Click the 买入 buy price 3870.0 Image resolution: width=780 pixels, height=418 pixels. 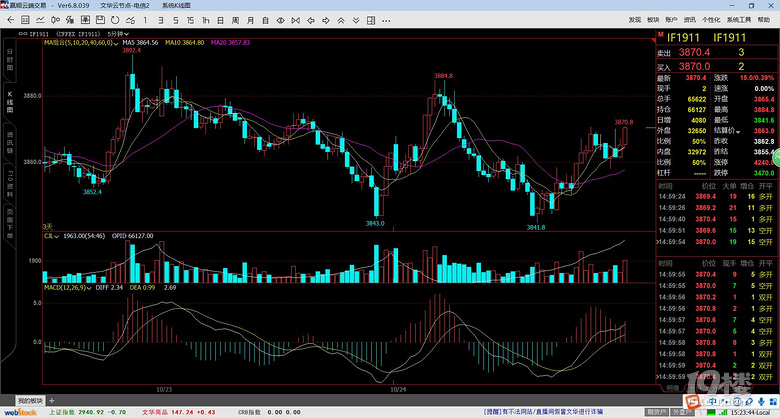pos(694,66)
